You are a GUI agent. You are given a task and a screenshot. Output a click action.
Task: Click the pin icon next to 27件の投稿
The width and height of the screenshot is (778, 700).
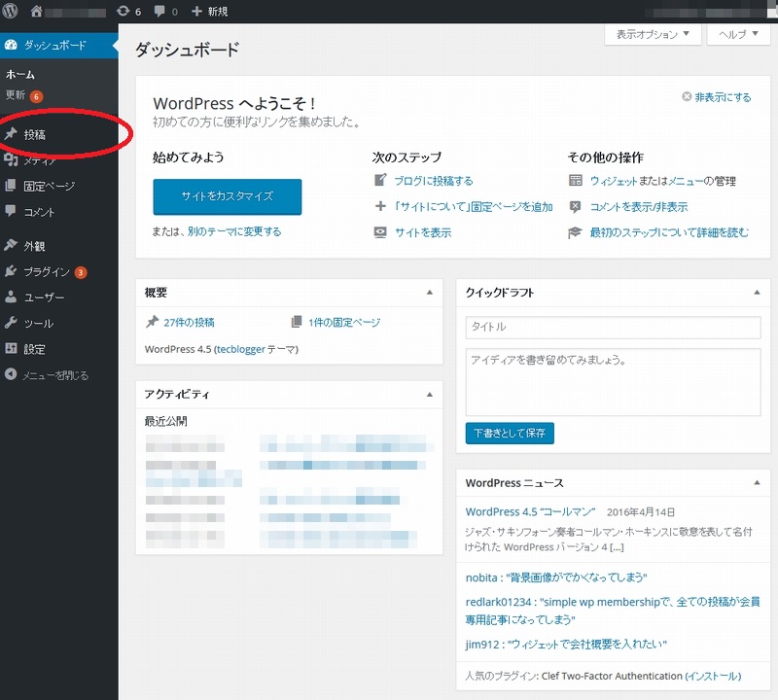pyautogui.click(x=152, y=322)
